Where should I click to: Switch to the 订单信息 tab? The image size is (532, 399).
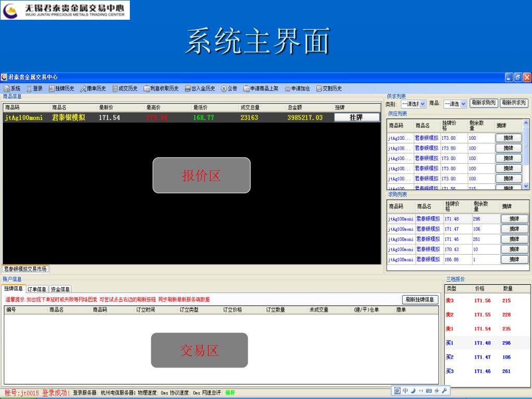(x=37, y=289)
